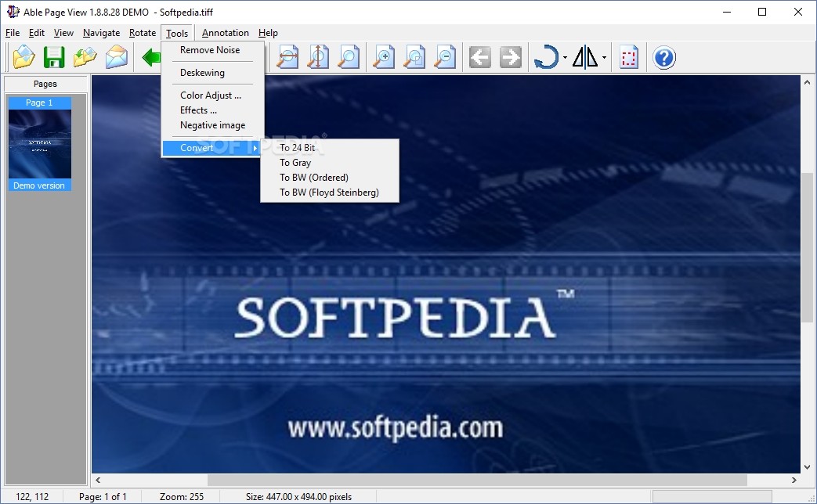Select the Page 1 thumbnail
The width and height of the screenshot is (817, 504).
(40, 144)
